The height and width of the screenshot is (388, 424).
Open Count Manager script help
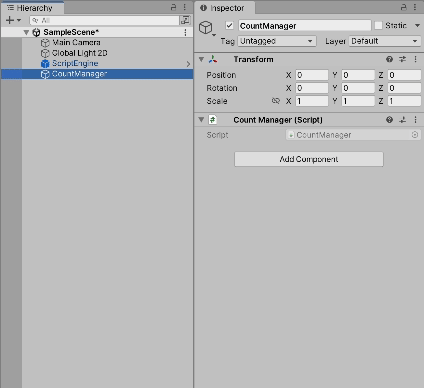tap(389, 120)
